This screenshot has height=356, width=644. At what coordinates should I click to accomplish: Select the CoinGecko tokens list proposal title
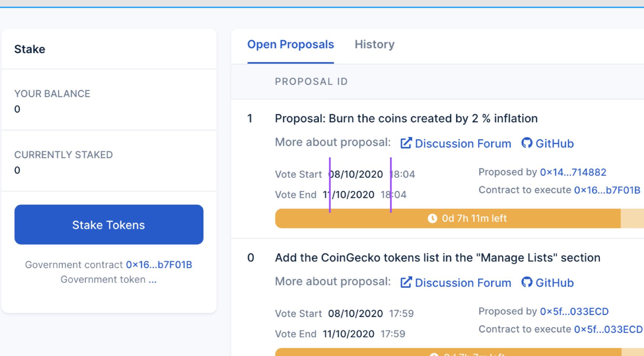tap(437, 258)
